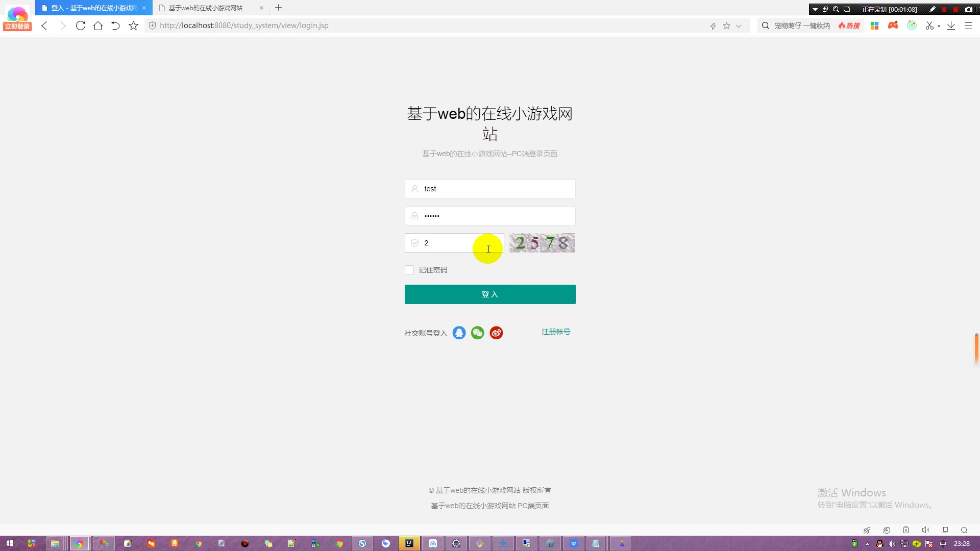Expand the screenshot tool dropdown arrow
This screenshot has height=551, width=980.
[x=939, y=26]
